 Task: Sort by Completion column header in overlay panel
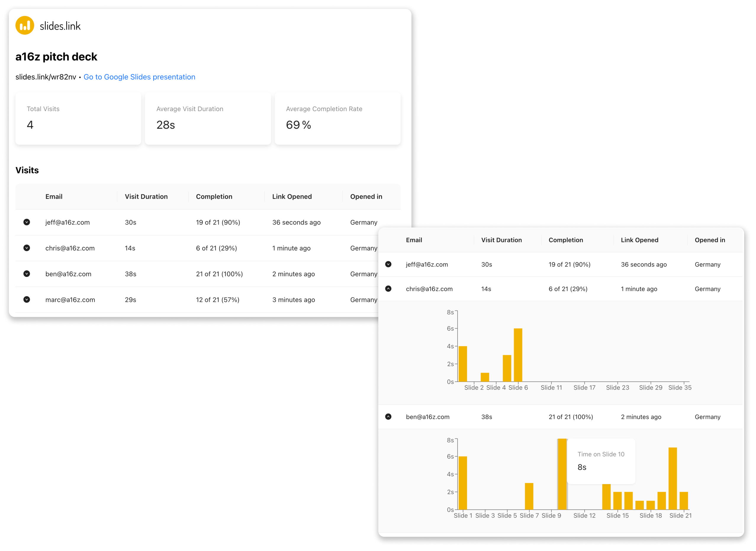coord(566,240)
